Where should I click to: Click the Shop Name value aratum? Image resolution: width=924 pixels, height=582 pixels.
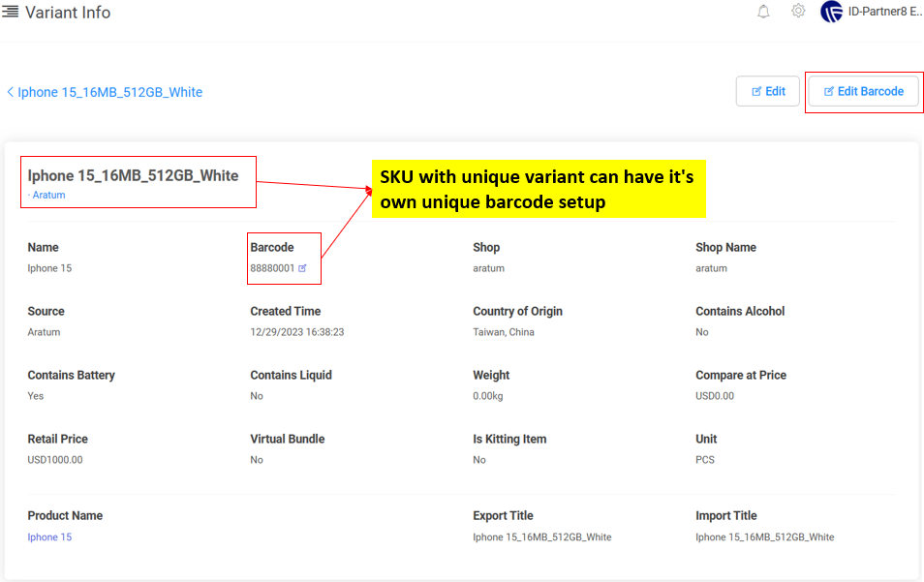point(711,268)
